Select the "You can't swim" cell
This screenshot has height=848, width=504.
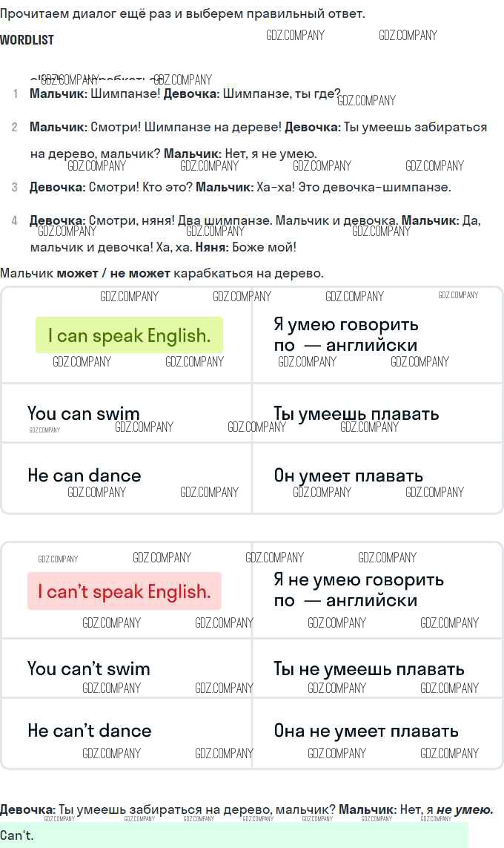click(x=89, y=668)
